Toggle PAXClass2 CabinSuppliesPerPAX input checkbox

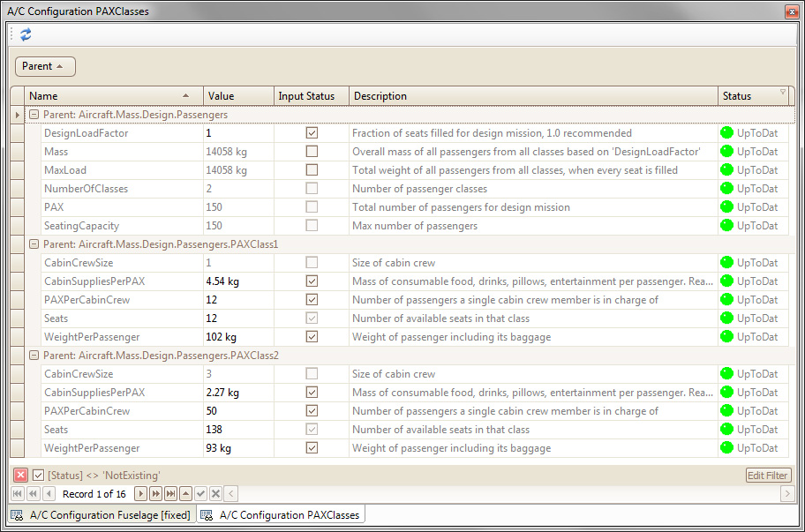(x=312, y=393)
